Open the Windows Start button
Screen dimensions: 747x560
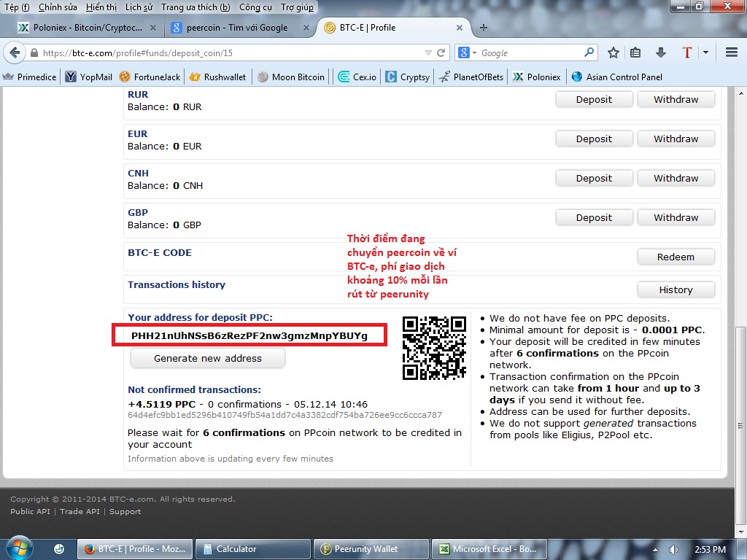click(18, 548)
